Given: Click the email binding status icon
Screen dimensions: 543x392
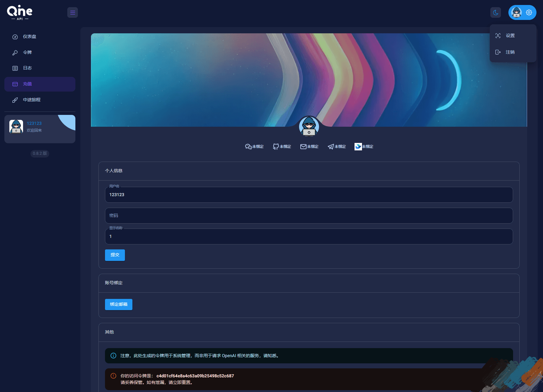Looking at the screenshot, I should 303,147.
